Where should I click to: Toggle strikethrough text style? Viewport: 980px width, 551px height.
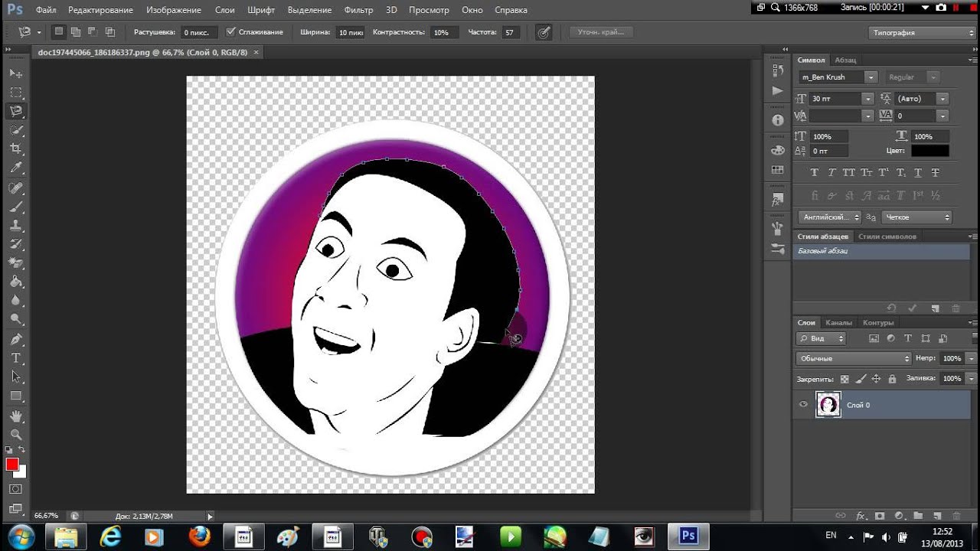[936, 172]
